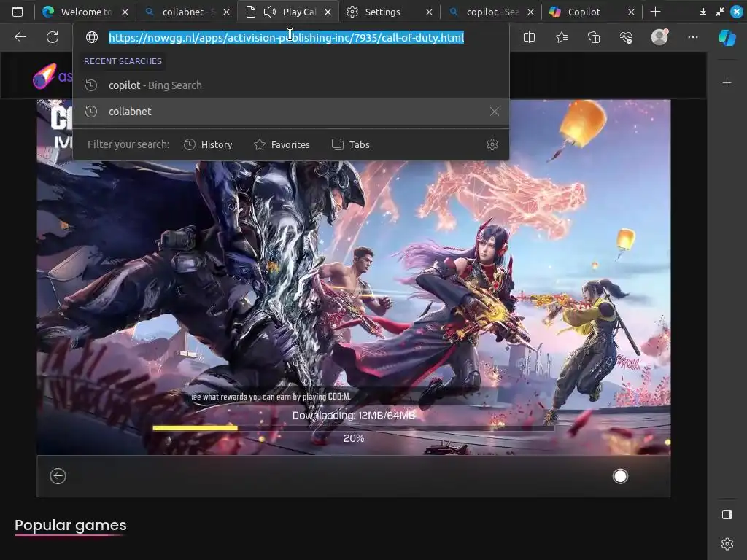Screen dimensions: 747x560
Task: Click the game back arrow circle button
Action: tap(58, 475)
